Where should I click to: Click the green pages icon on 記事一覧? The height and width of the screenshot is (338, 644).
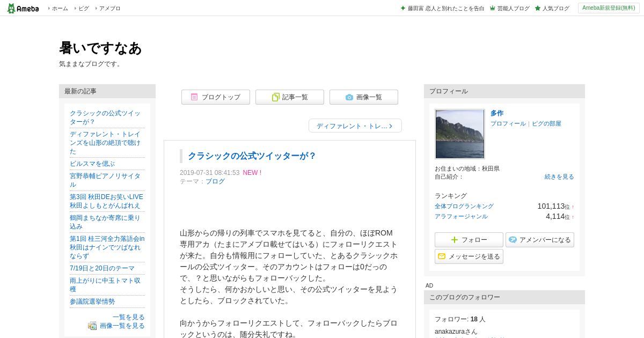point(275,97)
